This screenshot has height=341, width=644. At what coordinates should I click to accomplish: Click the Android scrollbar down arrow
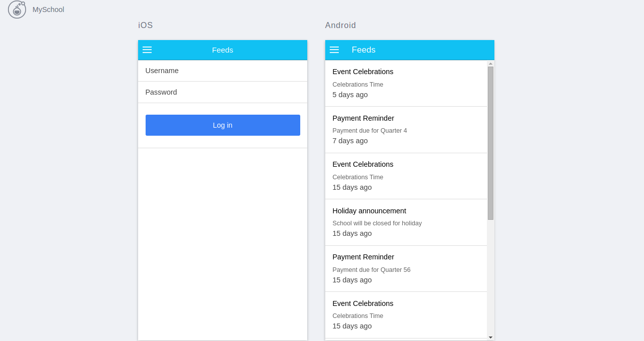[x=490, y=337]
